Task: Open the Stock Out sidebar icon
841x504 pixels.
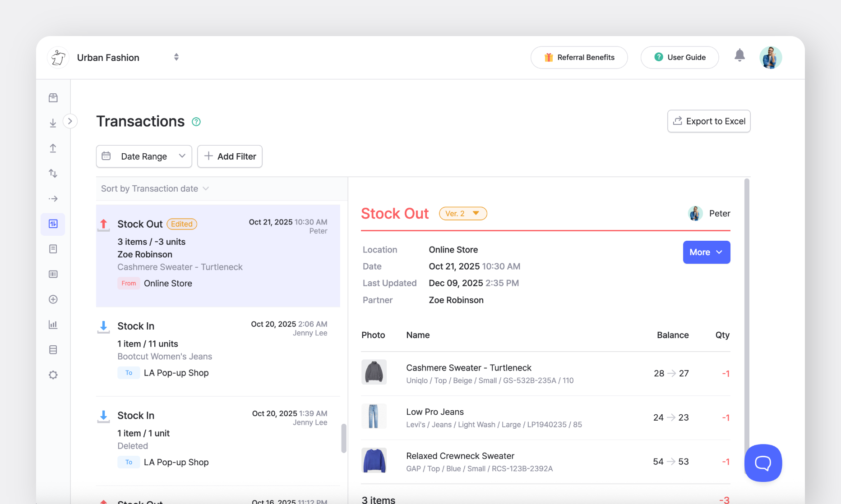Action: [x=53, y=148]
